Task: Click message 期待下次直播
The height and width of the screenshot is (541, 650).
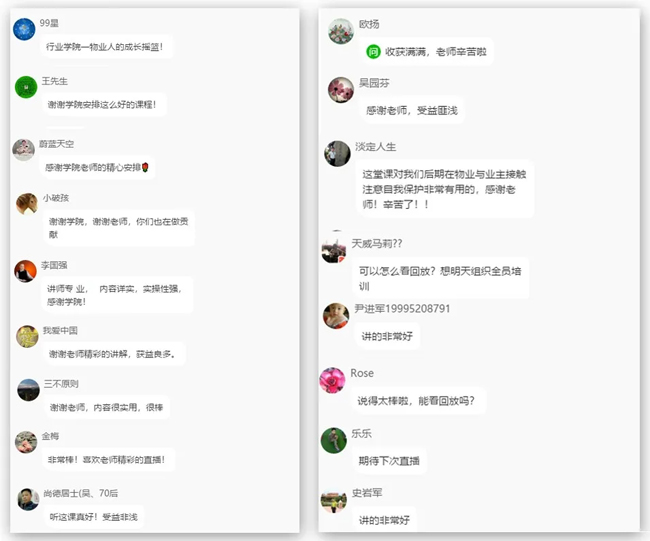Action: click(x=389, y=461)
